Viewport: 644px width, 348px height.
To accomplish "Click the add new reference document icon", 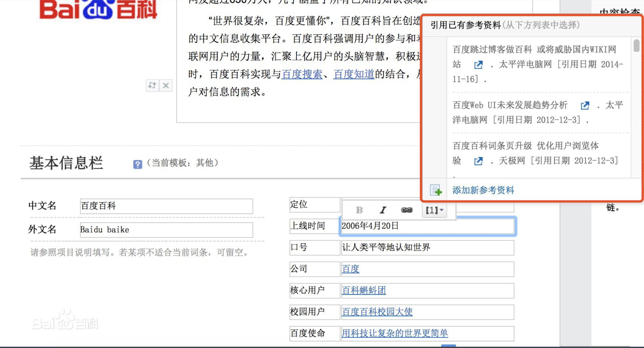I will [436, 190].
